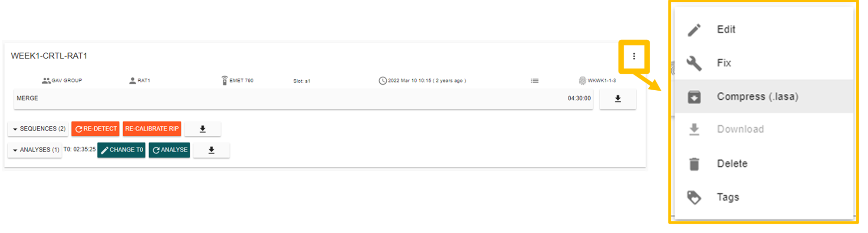Click the RE-DETECT button
The width and height of the screenshot is (868, 233).
95,129
